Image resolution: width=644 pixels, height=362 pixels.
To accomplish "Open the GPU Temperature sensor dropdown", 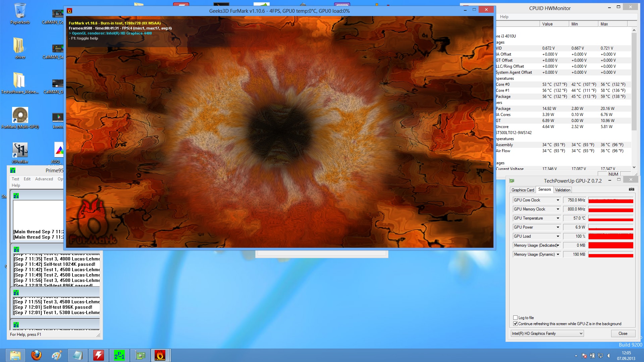I will [558, 218].
